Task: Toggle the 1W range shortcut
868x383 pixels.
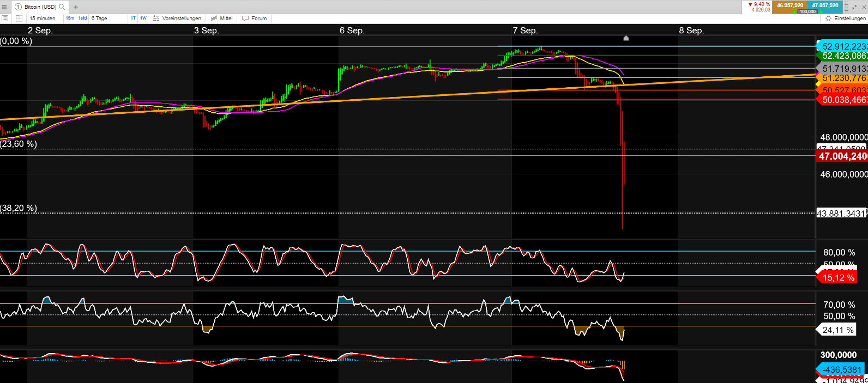Action: 143,19
